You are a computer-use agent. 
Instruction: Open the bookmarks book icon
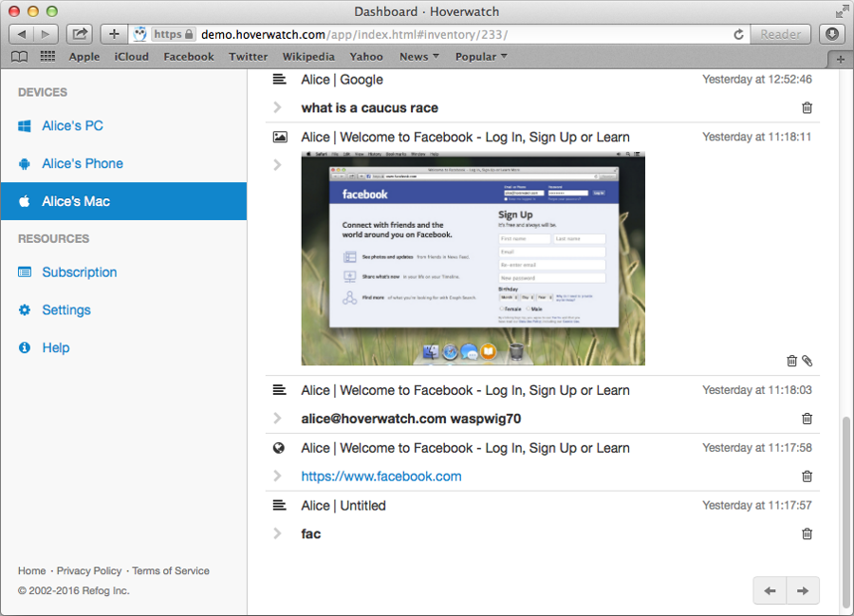coord(20,57)
